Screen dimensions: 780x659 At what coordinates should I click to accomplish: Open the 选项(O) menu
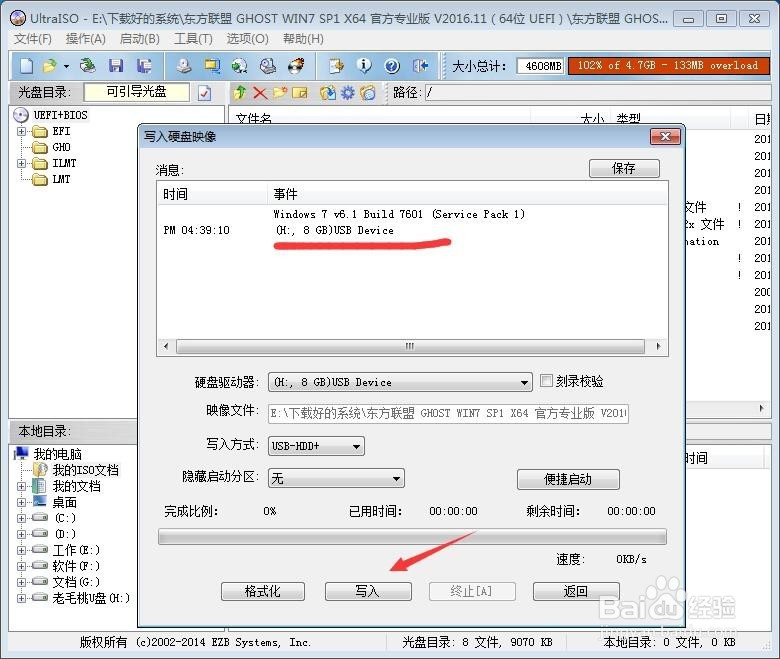tap(248, 39)
